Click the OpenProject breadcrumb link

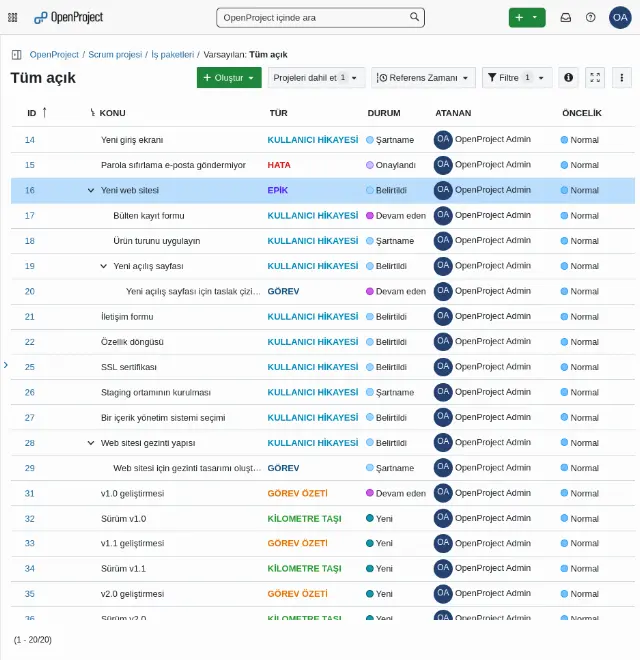pos(54,55)
